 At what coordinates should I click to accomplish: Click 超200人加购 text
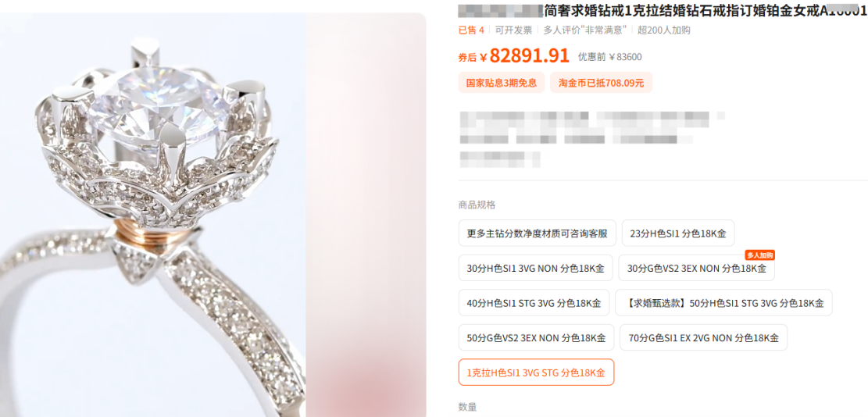point(664,30)
